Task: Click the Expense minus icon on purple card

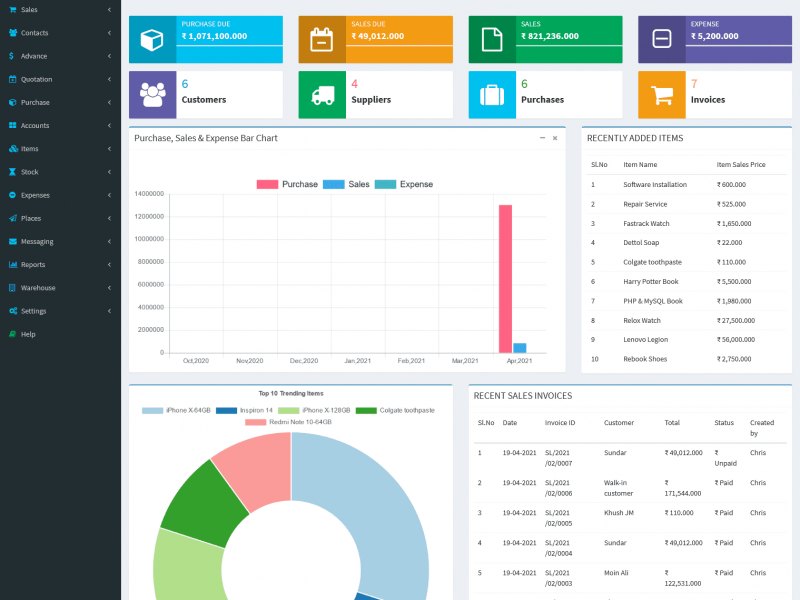Action: tap(662, 39)
